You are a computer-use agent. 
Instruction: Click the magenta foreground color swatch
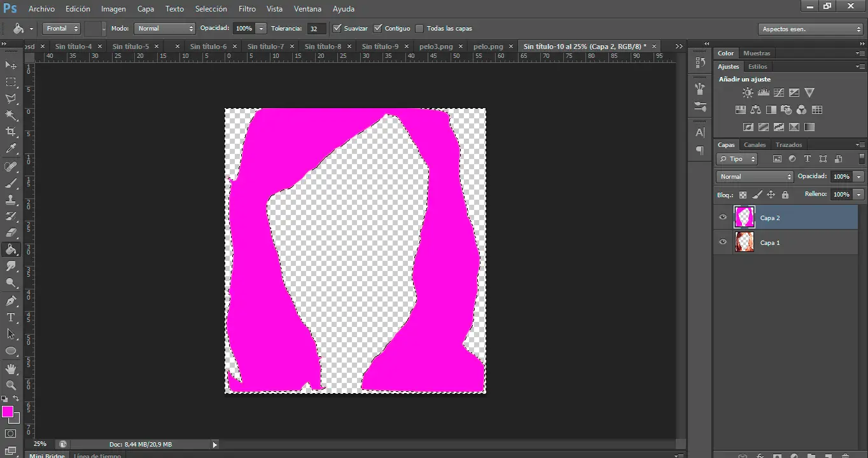pyautogui.click(x=8, y=412)
